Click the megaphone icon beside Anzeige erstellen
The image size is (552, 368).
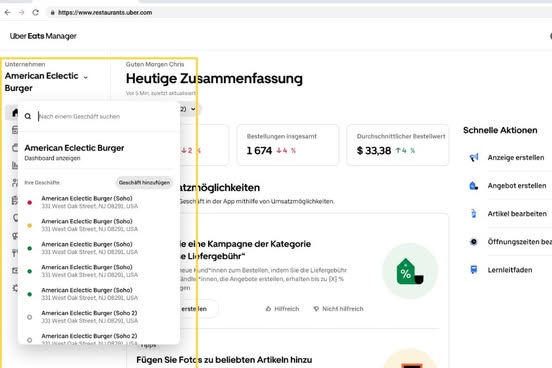pos(474,157)
